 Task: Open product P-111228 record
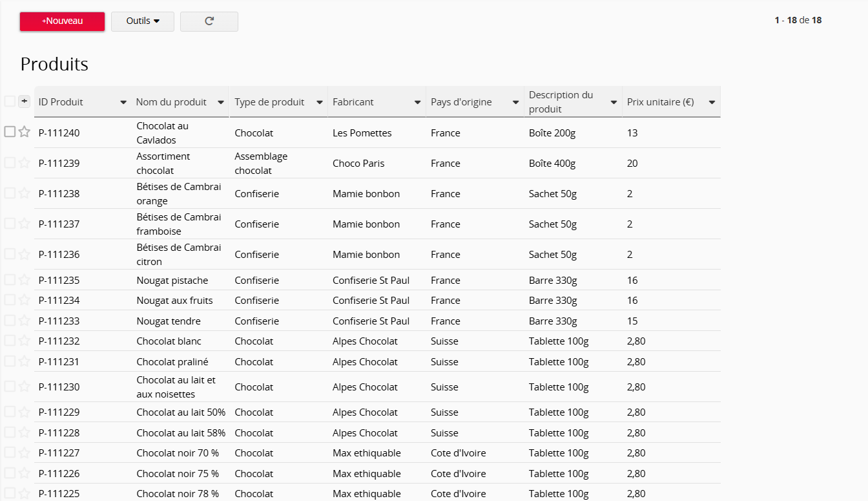[59, 433]
